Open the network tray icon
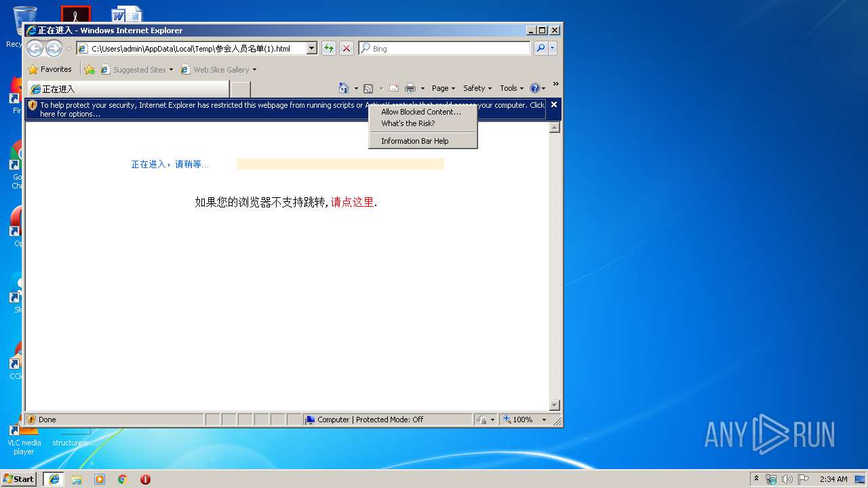Viewport: 868px width, 488px height. (771, 479)
